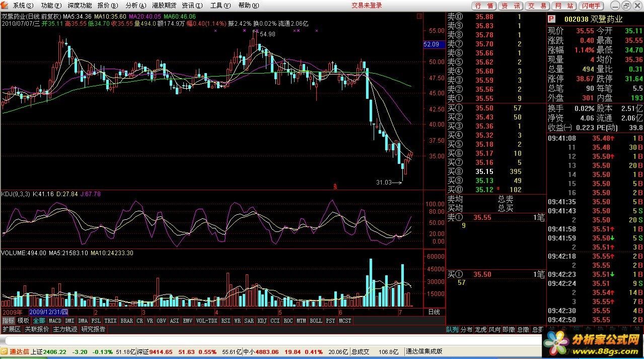This screenshot has height=359, width=644.
Task: Switch to the CR indicator tab
Action: 140,321
